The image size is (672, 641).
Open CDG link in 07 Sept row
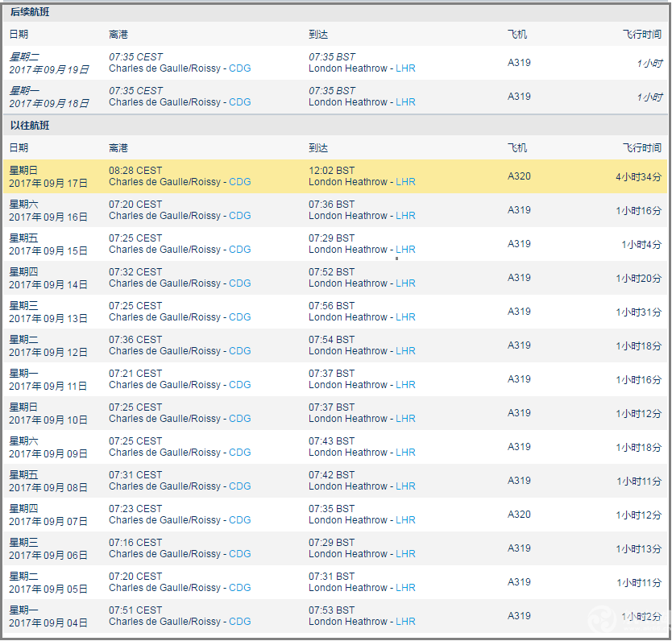[x=239, y=520]
